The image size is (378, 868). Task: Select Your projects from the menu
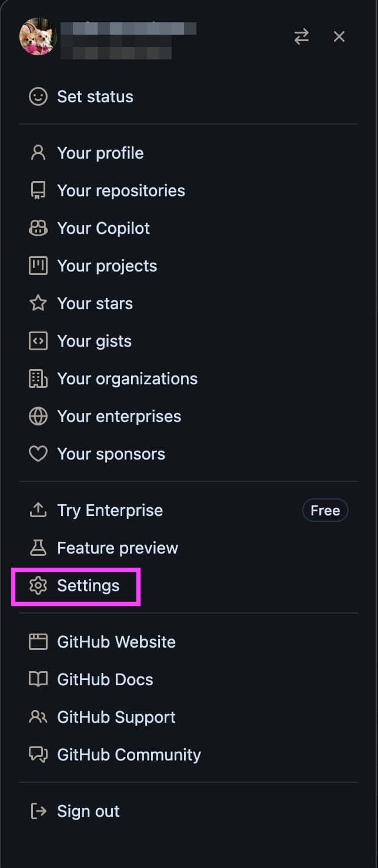[x=107, y=266]
